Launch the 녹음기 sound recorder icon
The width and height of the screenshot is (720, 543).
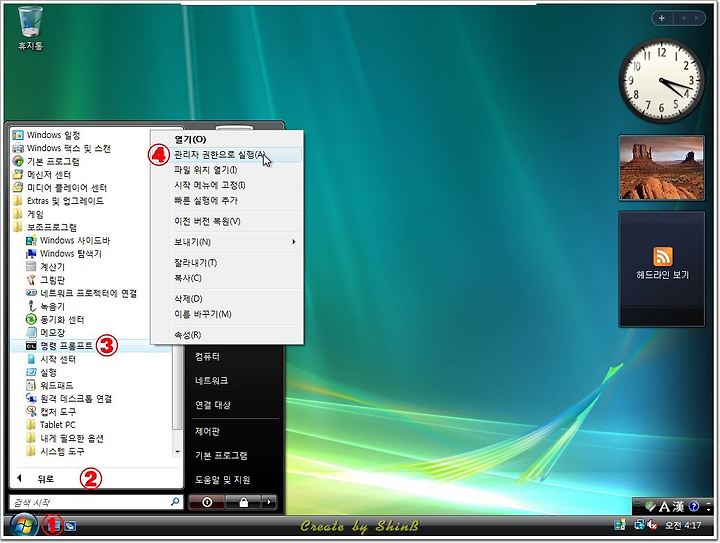(x=31, y=306)
